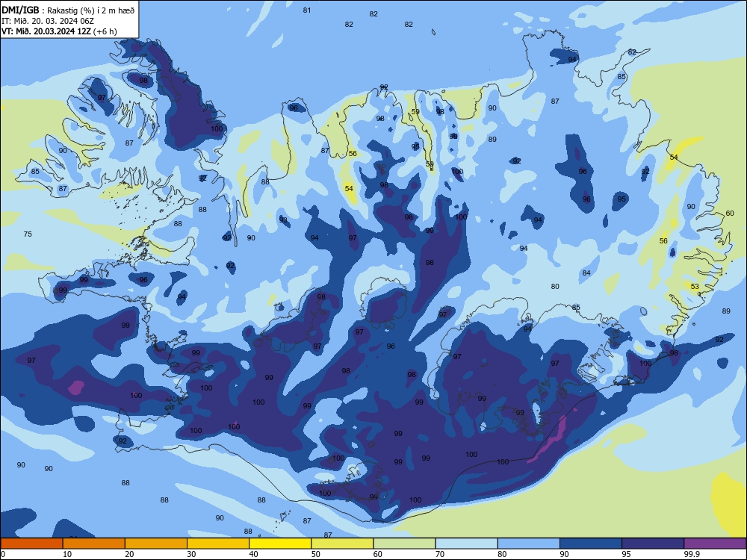747x560 pixels.
Task: Click the 30–40 amber legend color block
Action: (218, 544)
